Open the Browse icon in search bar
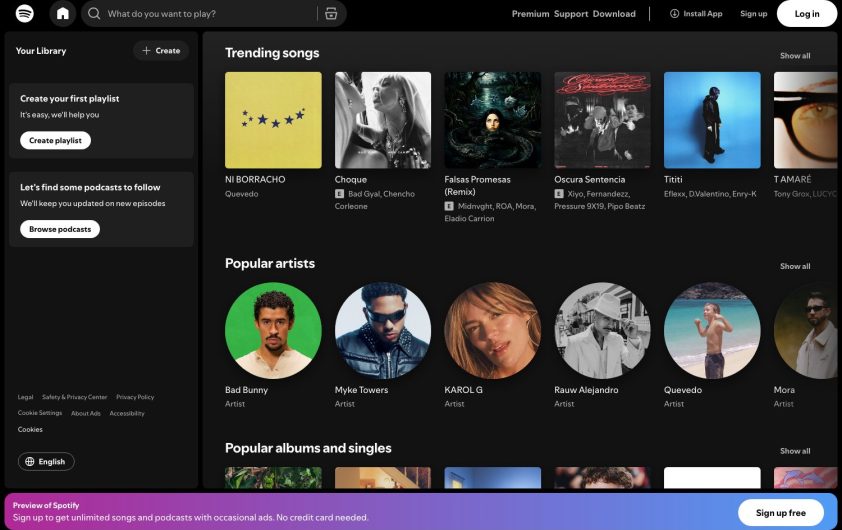Screen dimensions: 842x530 (331, 14)
